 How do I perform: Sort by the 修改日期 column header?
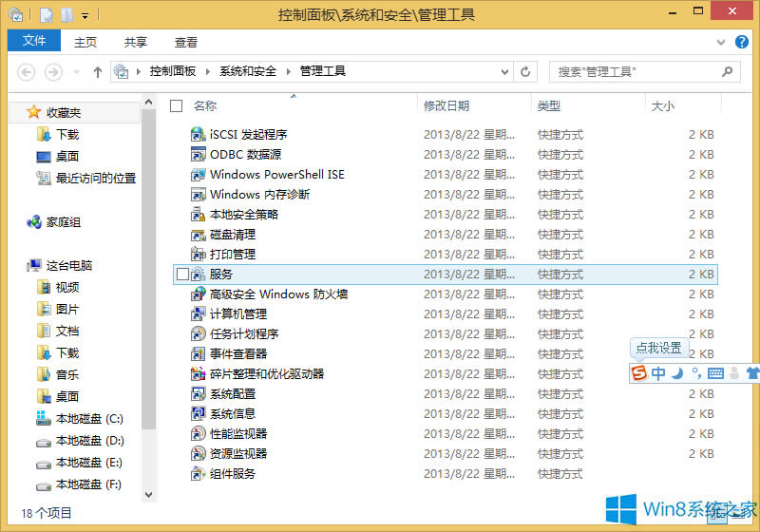[446, 106]
